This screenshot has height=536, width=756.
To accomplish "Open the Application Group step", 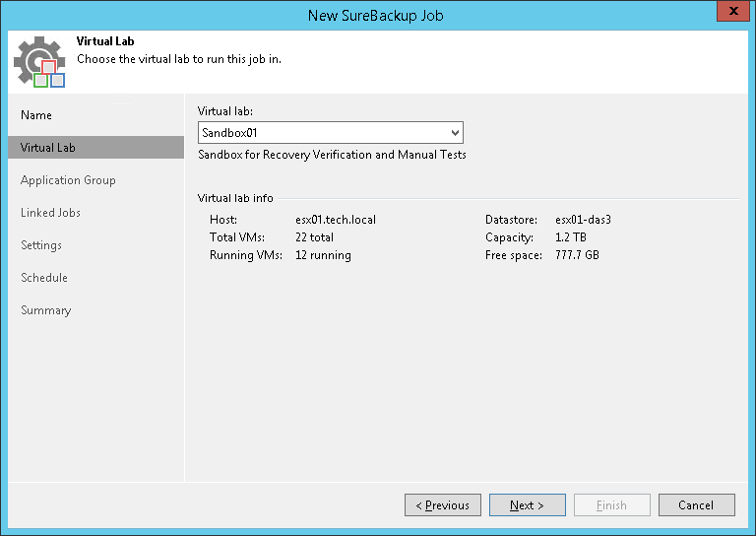I will (x=68, y=180).
